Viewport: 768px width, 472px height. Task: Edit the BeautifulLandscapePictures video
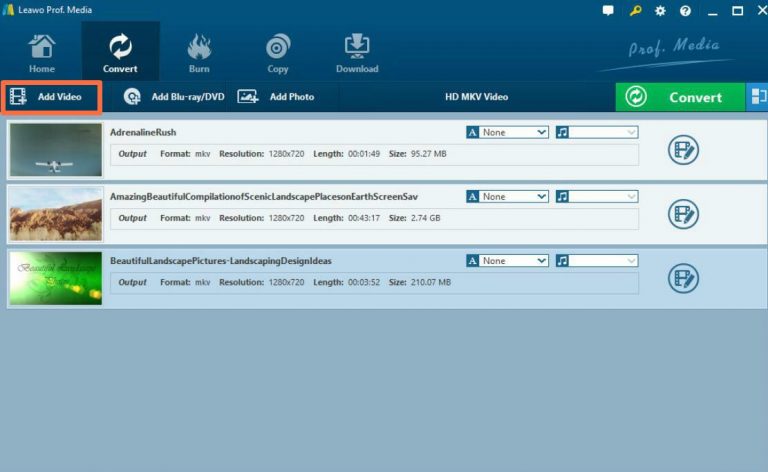(683, 278)
